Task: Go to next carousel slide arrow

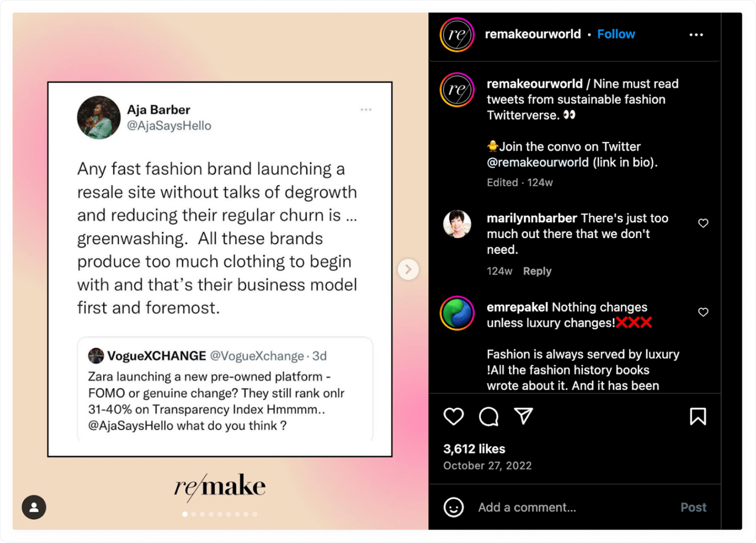Action: coord(408,270)
